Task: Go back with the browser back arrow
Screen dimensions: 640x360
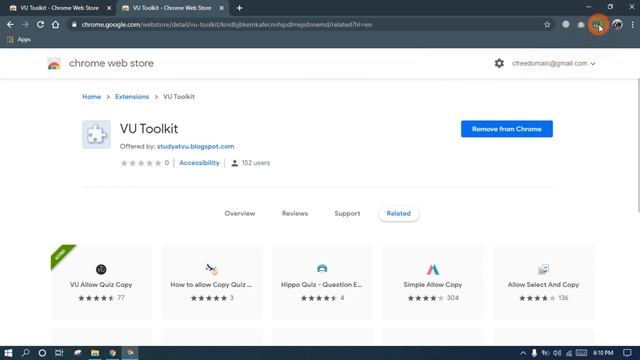Action: point(10,24)
